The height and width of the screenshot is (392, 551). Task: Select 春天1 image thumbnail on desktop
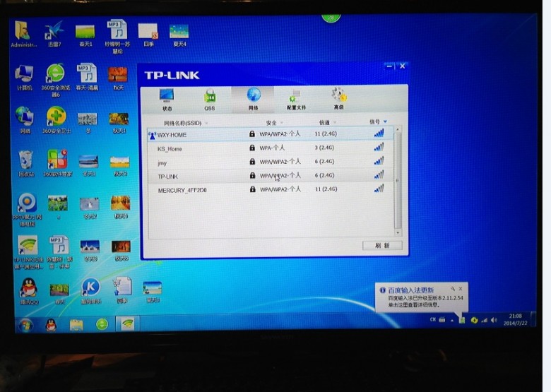point(85,35)
